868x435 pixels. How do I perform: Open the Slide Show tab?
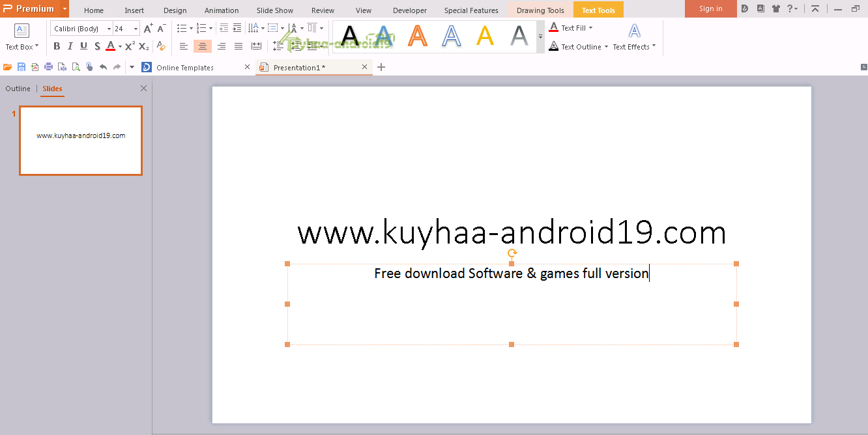(275, 10)
